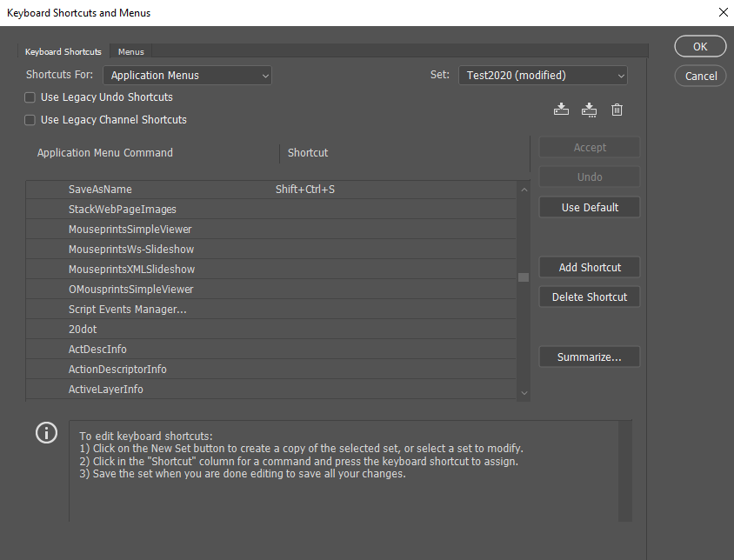Select the StackWebPageImages row
Image resolution: width=734 pixels, height=560 pixels.
click(270, 210)
